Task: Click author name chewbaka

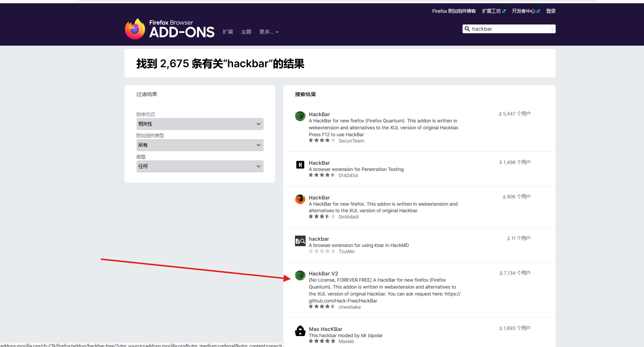Action: coord(349,307)
